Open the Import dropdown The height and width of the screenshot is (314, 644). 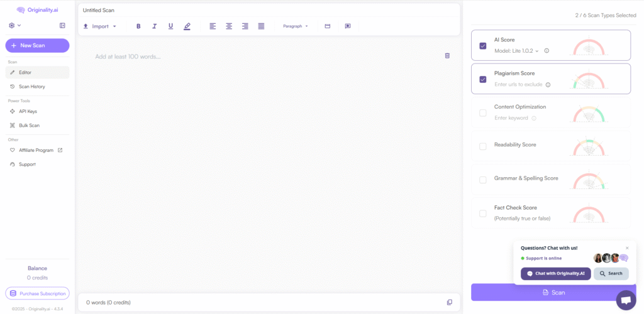coord(100,26)
